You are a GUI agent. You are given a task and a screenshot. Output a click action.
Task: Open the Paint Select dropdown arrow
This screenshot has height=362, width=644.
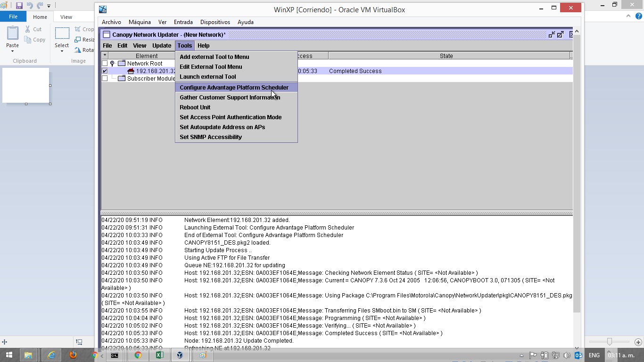pyautogui.click(x=62, y=51)
